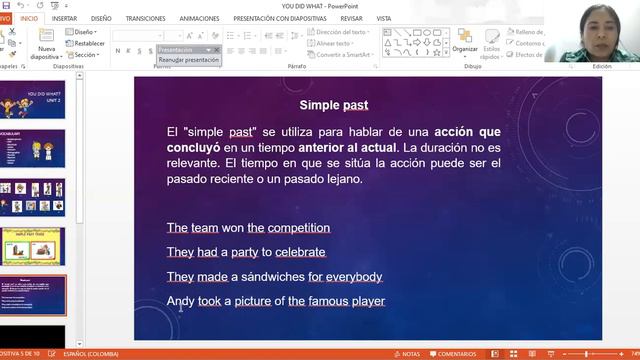
Task: Insert a text box shape
Action: point(387,32)
